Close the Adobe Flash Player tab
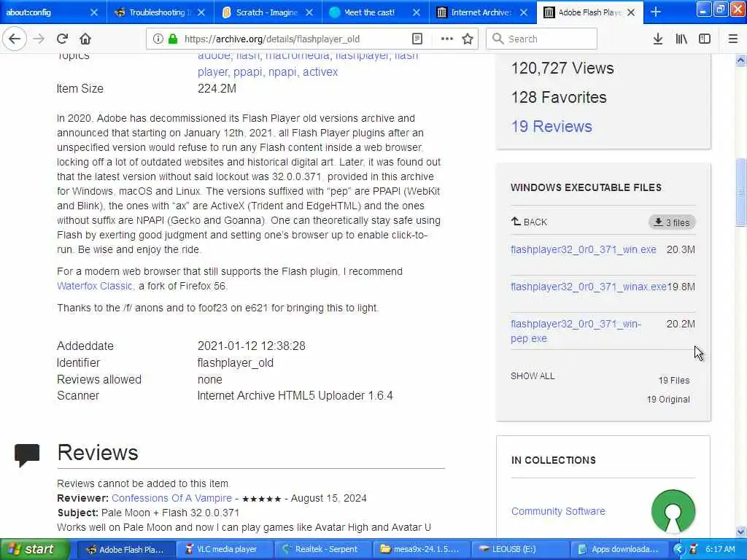 631,12
